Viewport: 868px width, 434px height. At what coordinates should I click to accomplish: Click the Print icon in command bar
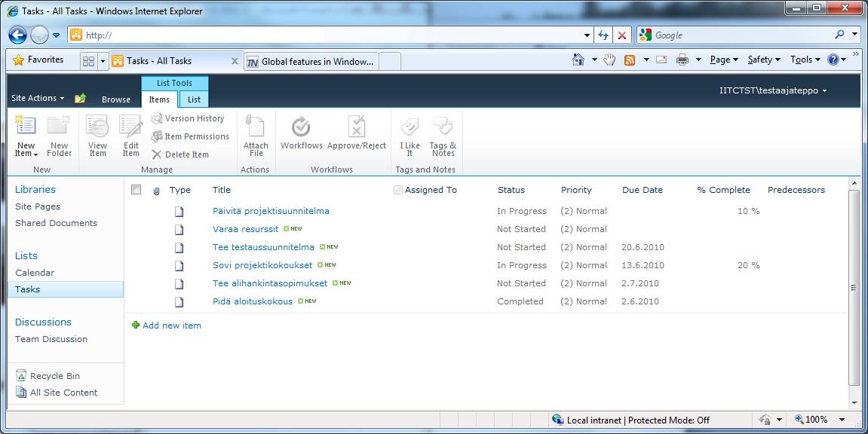pos(682,60)
